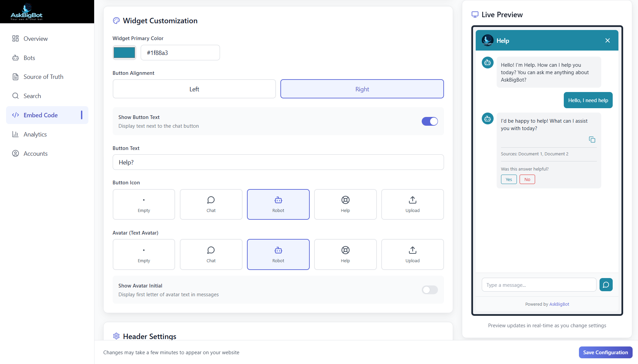The height and width of the screenshot is (364, 638).
Task: Open the widget primary color picker
Action: 124,53
